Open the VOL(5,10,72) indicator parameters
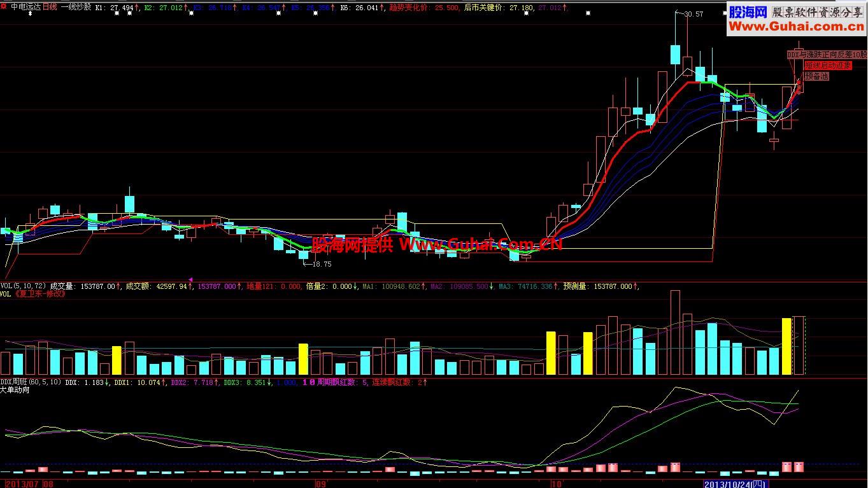The height and width of the screenshot is (488, 868). [x=24, y=286]
